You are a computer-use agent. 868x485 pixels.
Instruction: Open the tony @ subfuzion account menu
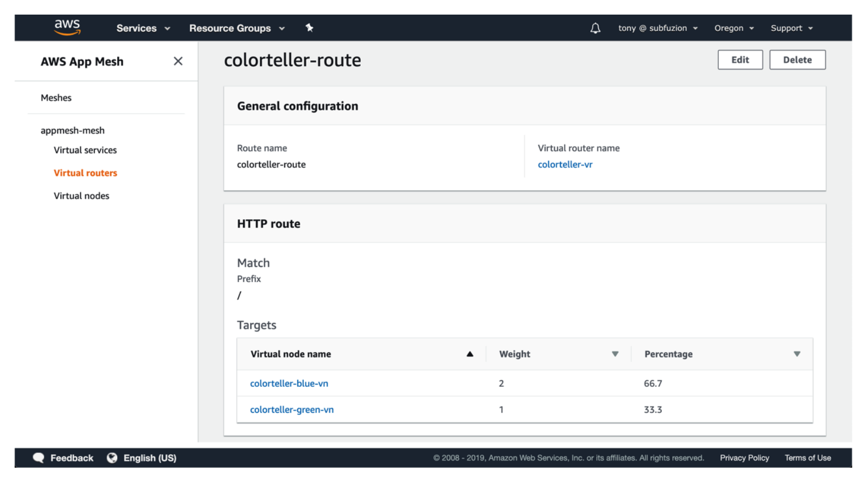[658, 28]
